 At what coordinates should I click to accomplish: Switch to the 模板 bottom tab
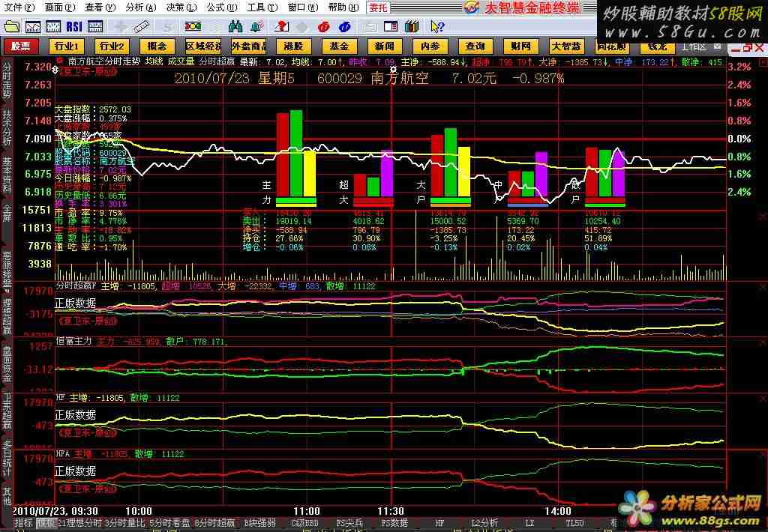coord(46,523)
